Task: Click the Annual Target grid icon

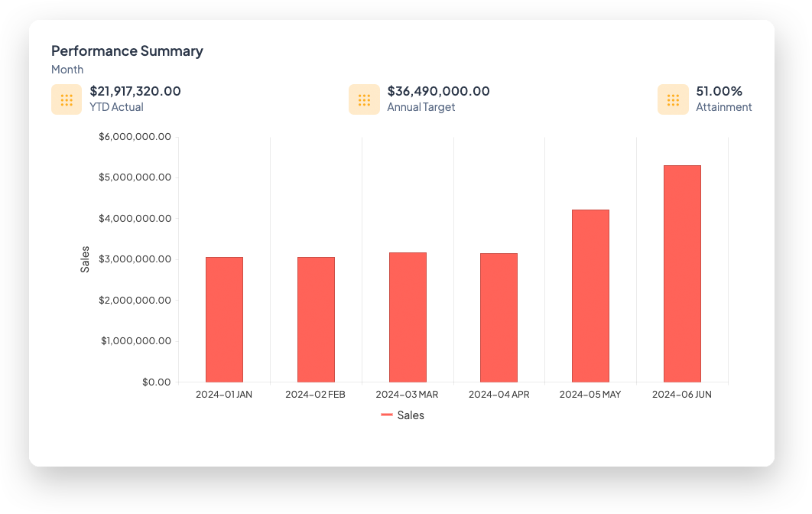Action: pos(364,99)
